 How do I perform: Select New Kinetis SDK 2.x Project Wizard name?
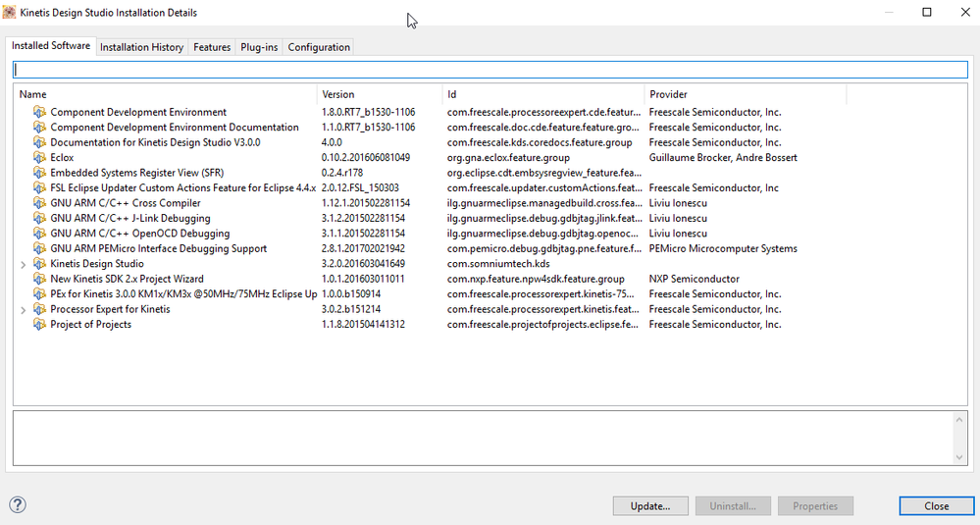pos(127,279)
